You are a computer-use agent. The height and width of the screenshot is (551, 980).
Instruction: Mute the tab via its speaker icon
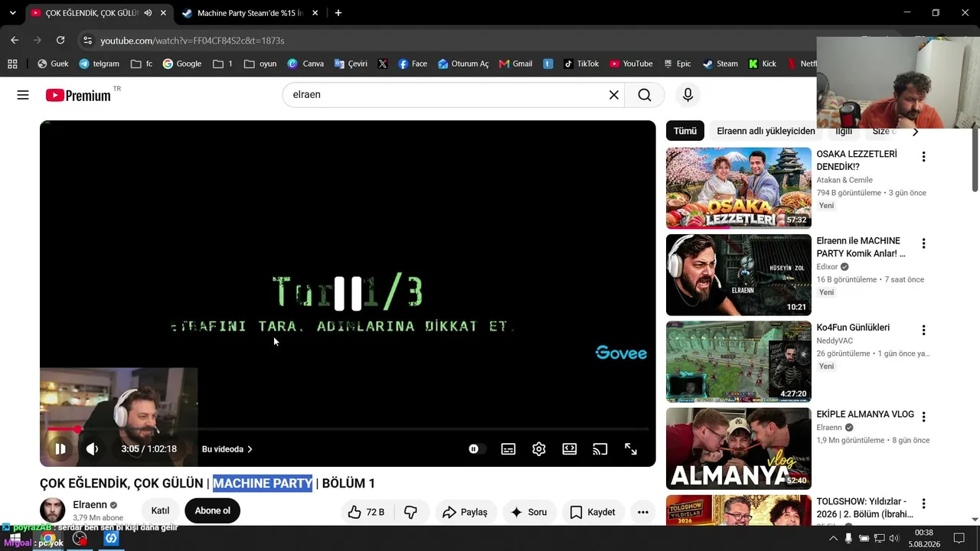point(148,13)
